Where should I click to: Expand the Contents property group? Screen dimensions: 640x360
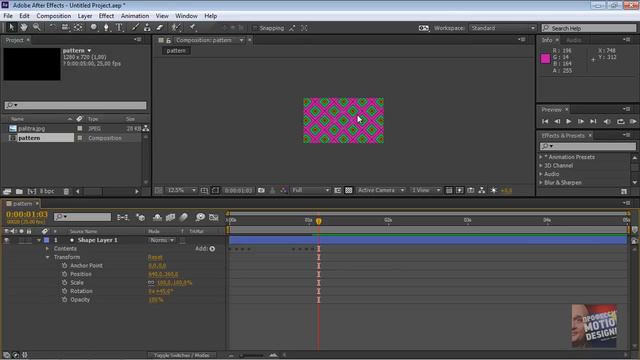point(47,249)
